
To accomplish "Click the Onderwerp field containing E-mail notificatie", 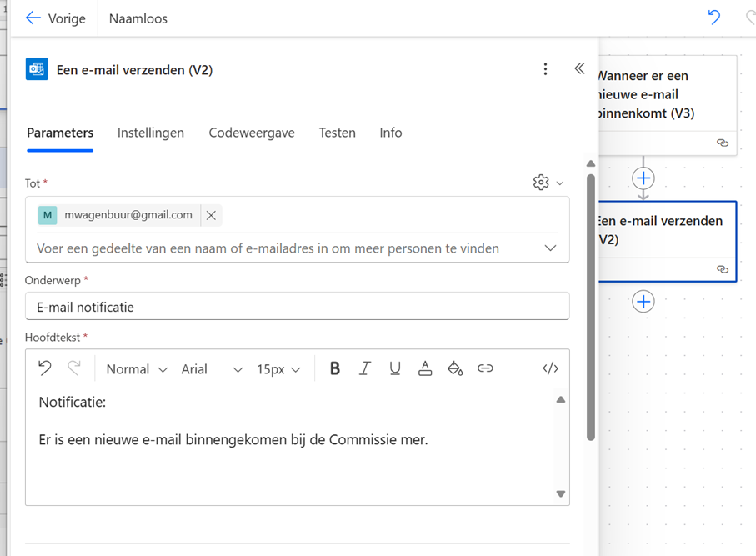I will tap(297, 306).
